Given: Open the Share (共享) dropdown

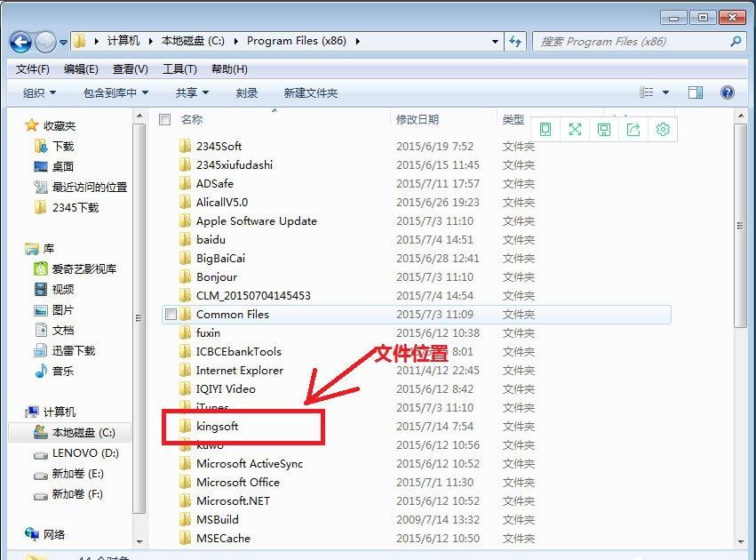Looking at the screenshot, I should [192, 92].
